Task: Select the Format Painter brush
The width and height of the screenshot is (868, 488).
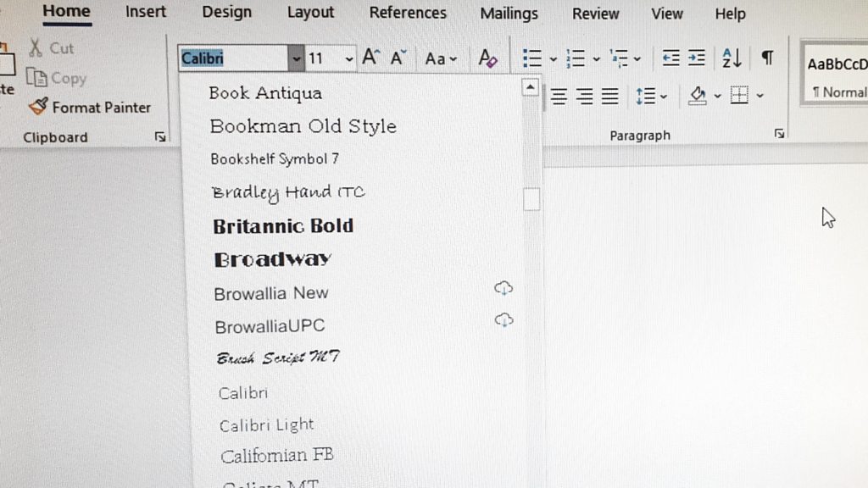Action: click(x=38, y=106)
